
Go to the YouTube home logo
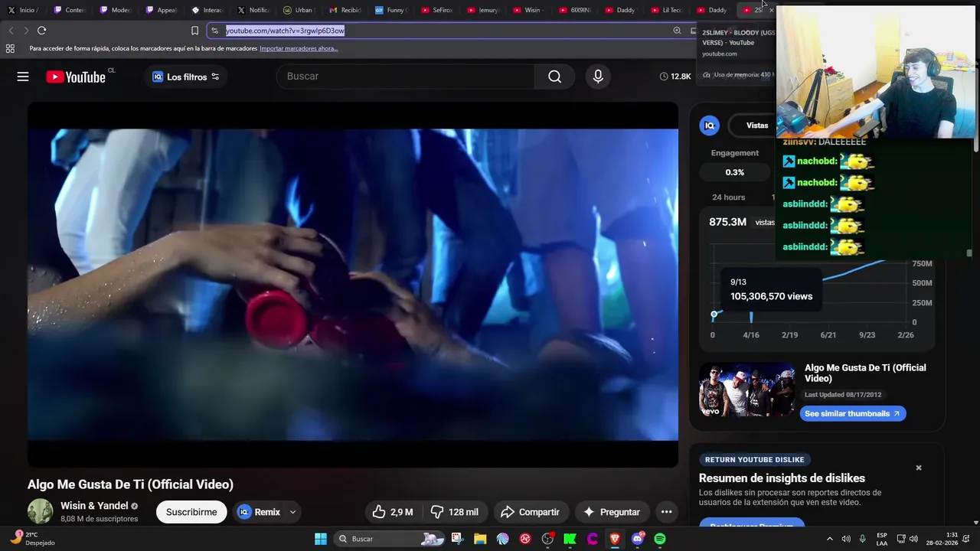point(76,77)
